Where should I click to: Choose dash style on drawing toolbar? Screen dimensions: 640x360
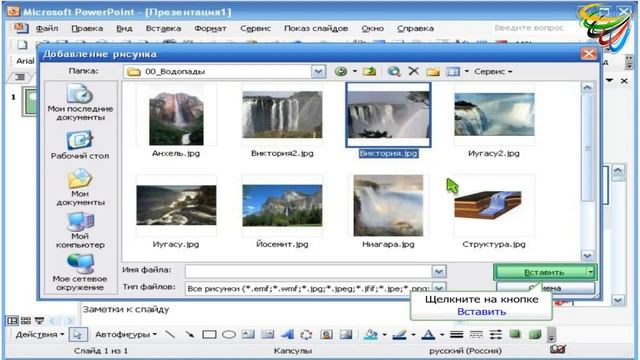[476, 335]
